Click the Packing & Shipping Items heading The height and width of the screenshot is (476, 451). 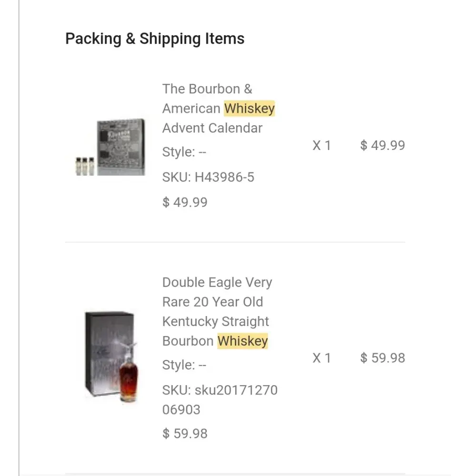155,39
